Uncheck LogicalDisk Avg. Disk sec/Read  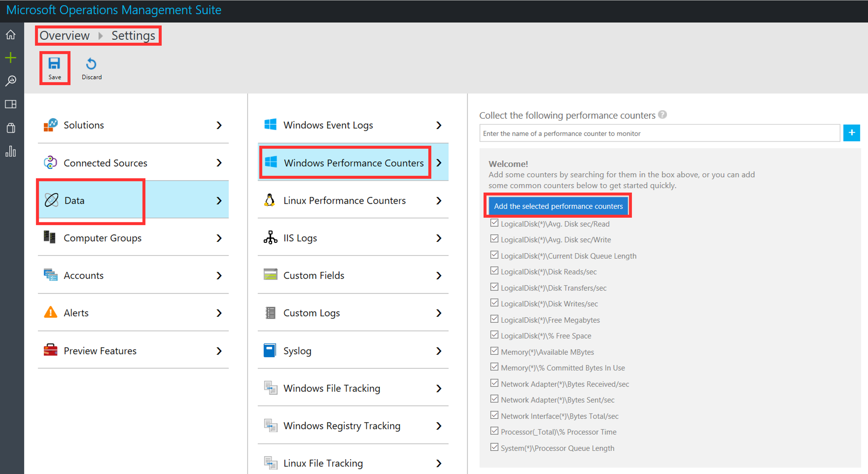494,223
